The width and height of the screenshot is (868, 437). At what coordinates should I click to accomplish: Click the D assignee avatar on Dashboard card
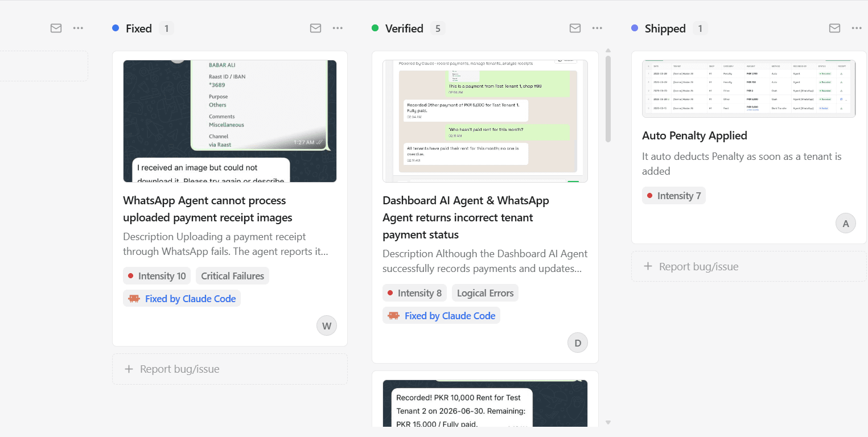coord(578,343)
